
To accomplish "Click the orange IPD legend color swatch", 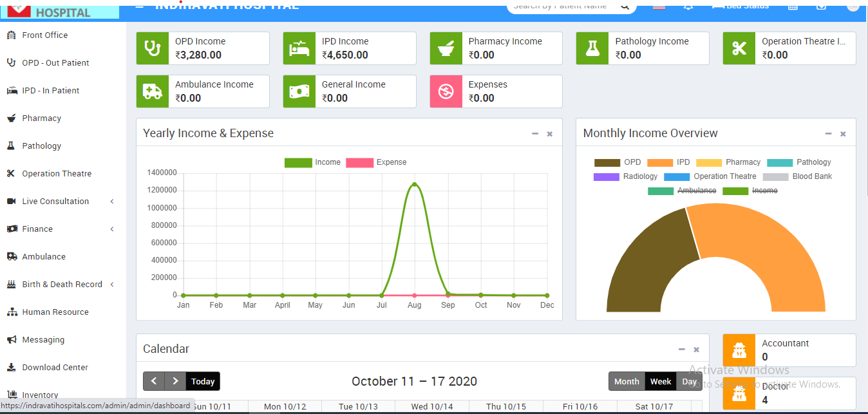I will [x=660, y=162].
